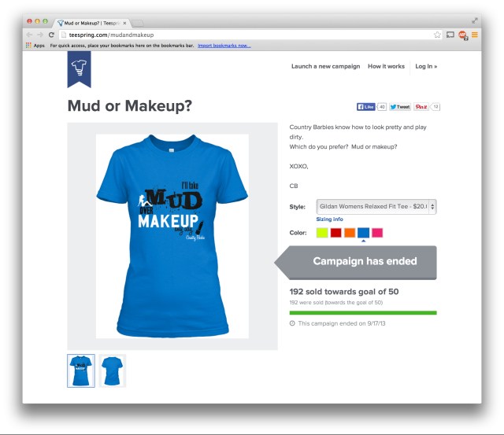Viewport: 504px width, 435px height.
Task: Bookmark page with star icon
Action: coord(437,35)
